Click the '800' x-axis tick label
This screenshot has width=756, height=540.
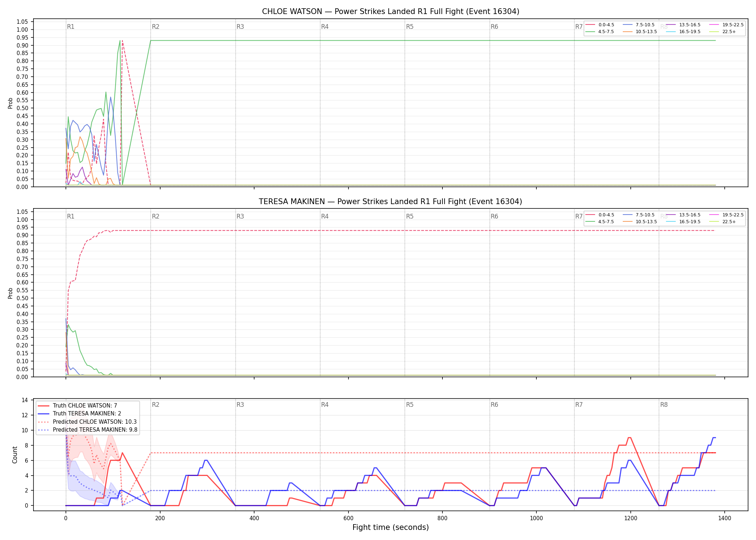point(442,518)
